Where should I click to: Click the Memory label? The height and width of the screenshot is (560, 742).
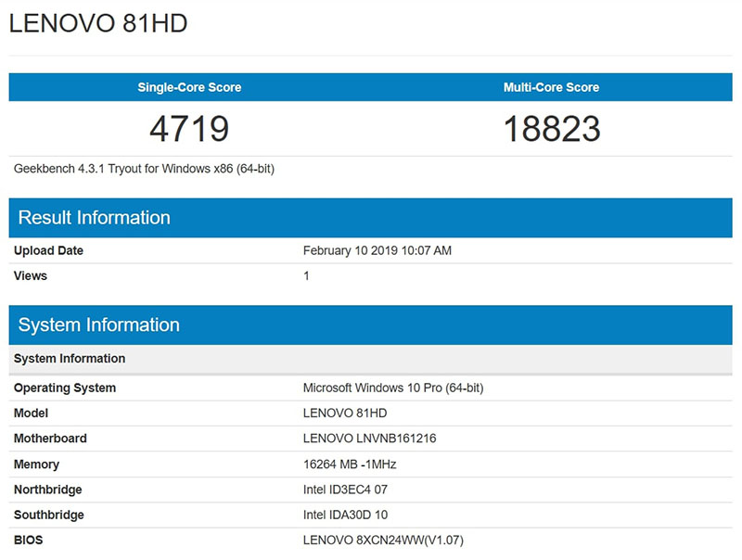pos(36,465)
